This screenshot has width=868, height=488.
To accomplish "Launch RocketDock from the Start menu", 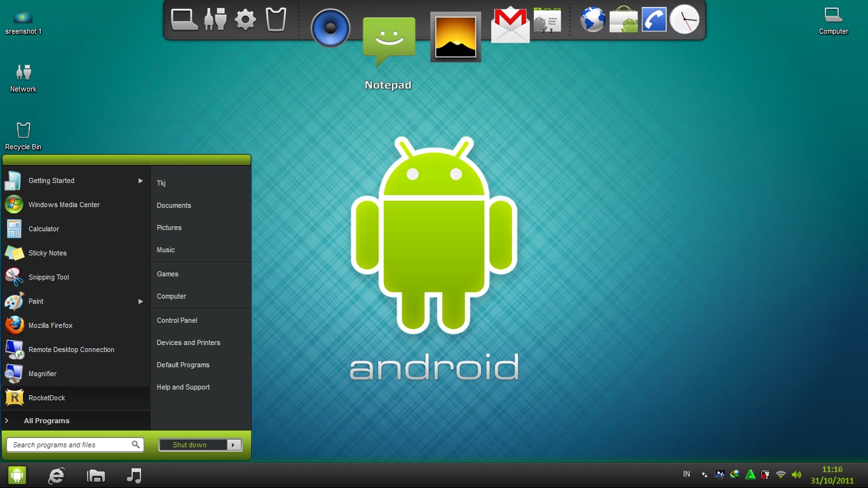I will click(75, 398).
